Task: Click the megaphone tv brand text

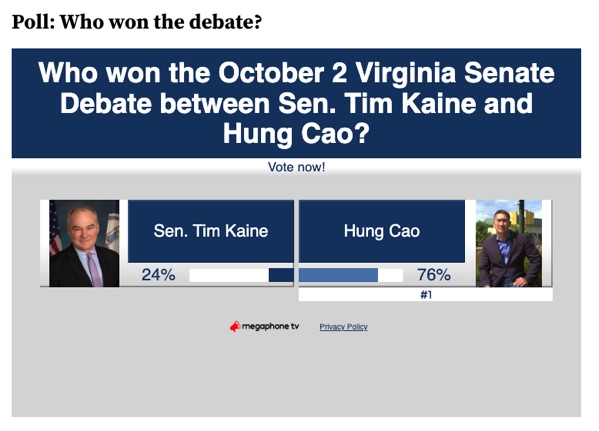Action: click(x=270, y=326)
